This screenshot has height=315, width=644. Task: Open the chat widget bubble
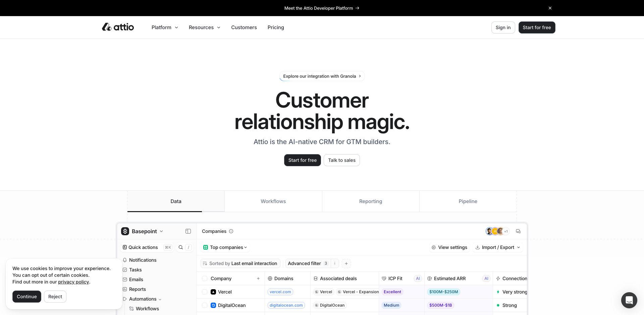pos(629,300)
